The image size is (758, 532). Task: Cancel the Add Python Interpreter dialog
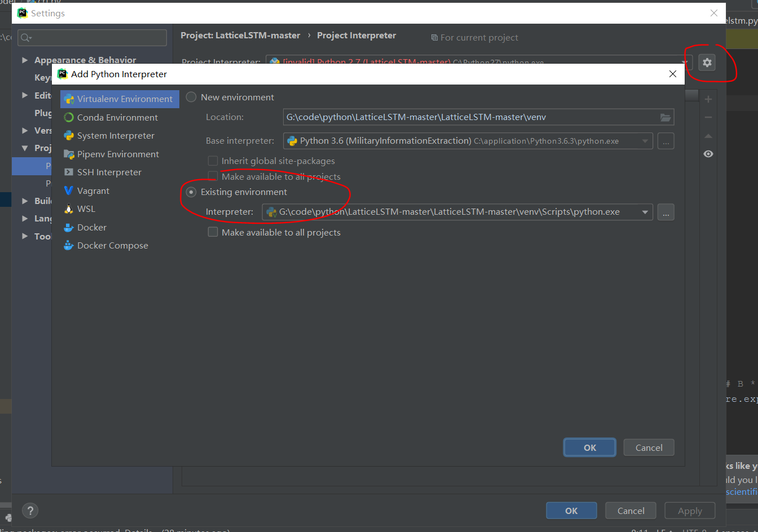click(649, 447)
